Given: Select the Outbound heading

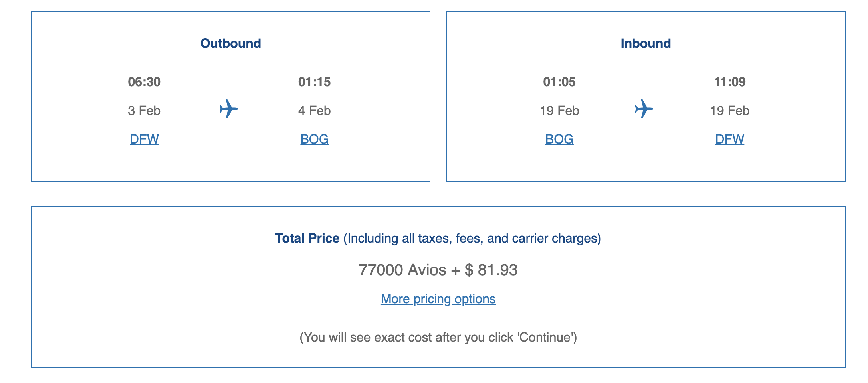Looking at the screenshot, I should coord(231,43).
